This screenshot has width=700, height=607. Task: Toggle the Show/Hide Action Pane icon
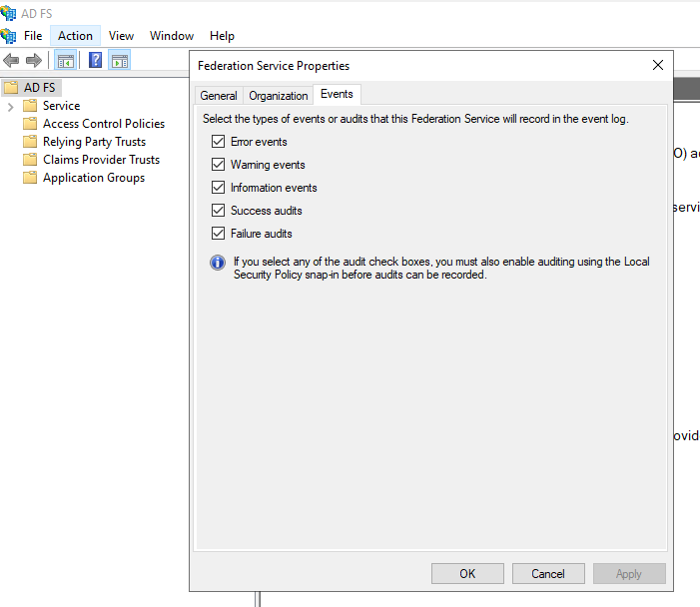[120, 60]
